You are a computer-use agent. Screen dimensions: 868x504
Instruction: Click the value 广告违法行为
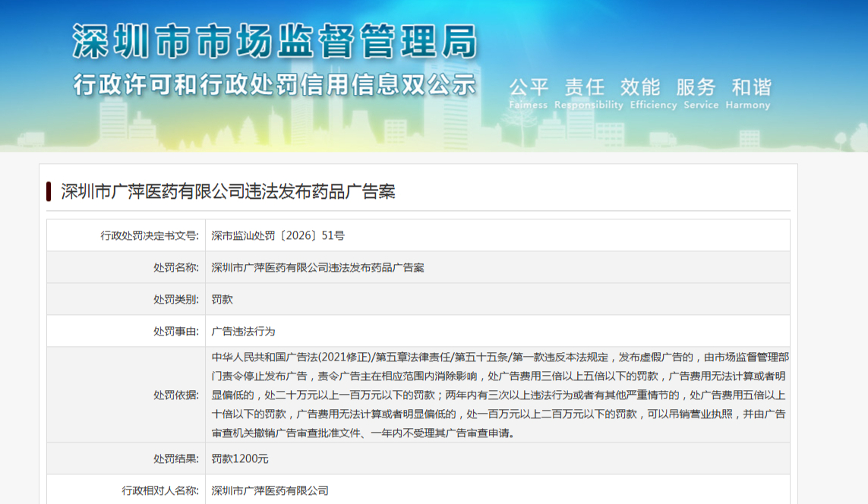coord(243,332)
